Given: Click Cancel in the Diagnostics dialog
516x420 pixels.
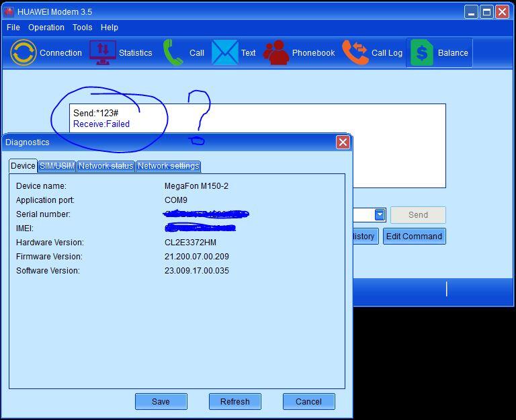Looking at the screenshot, I should 308,402.
